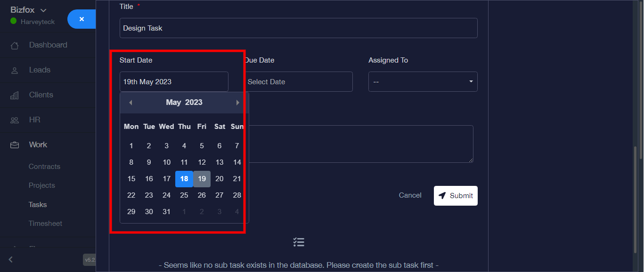Click the Clients building icon
Image resolution: width=644 pixels, height=272 pixels.
pyautogui.click(x=15, y=96)
